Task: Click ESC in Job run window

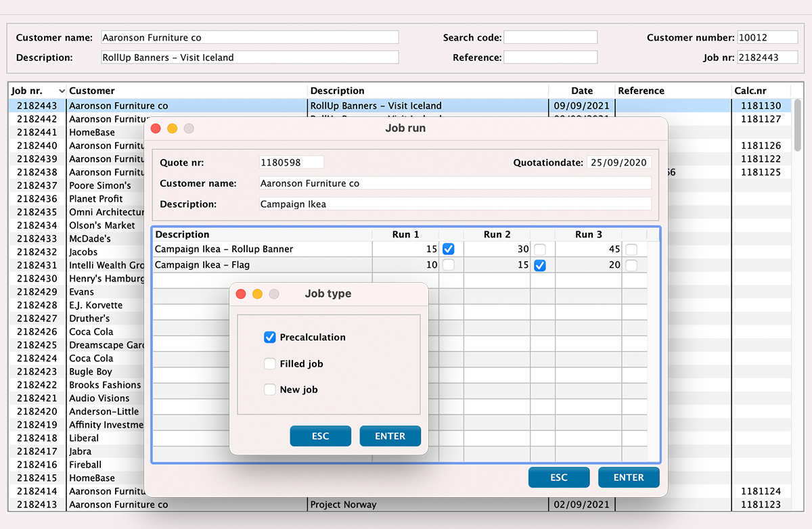Action: click(x=559, y=478)
